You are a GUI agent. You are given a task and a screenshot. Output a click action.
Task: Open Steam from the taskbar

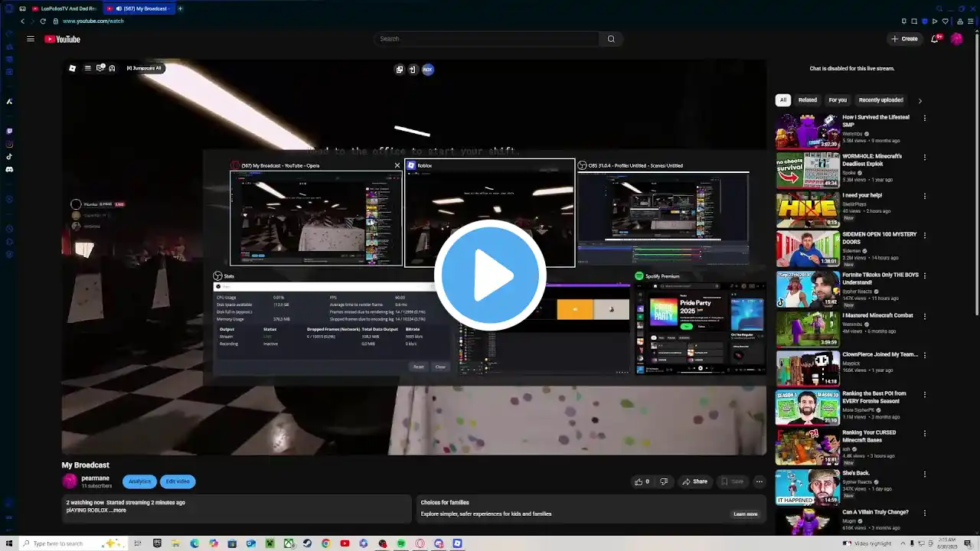pyautogui.click(x=307, y=543)
